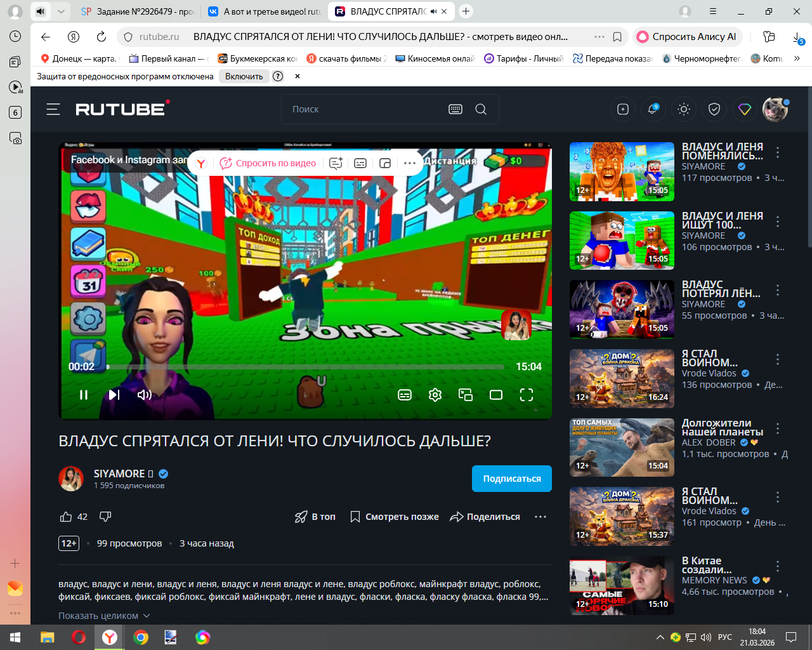Expand the tab list chevron
Screen dimensions: 812x650
pos(61,11)
